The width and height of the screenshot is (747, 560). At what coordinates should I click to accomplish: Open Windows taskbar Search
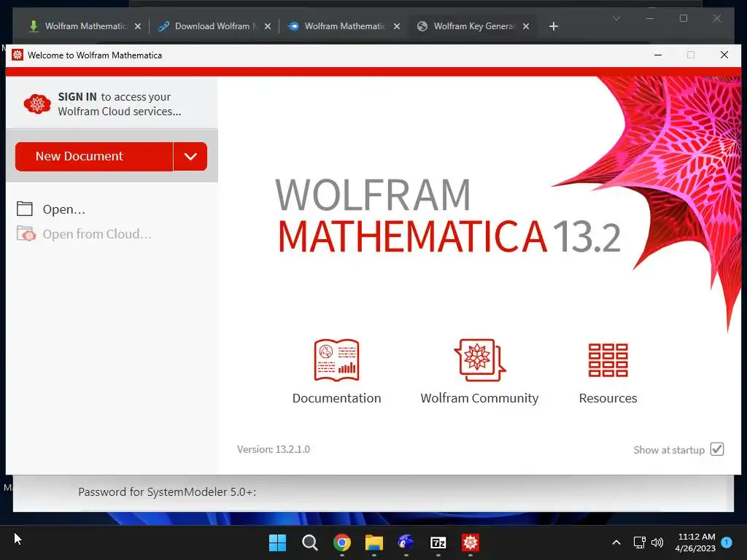click(309, 542)
